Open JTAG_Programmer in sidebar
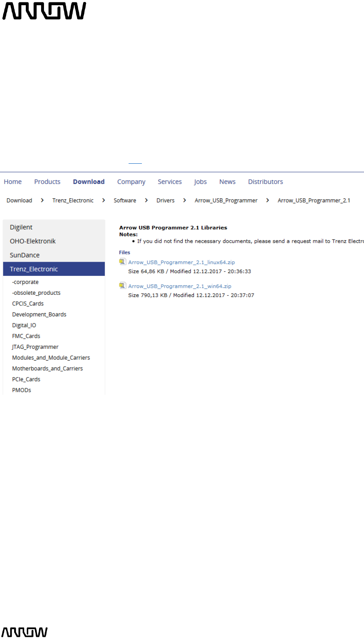This screenshot has width=364, height=638. (x=35, y=347)
